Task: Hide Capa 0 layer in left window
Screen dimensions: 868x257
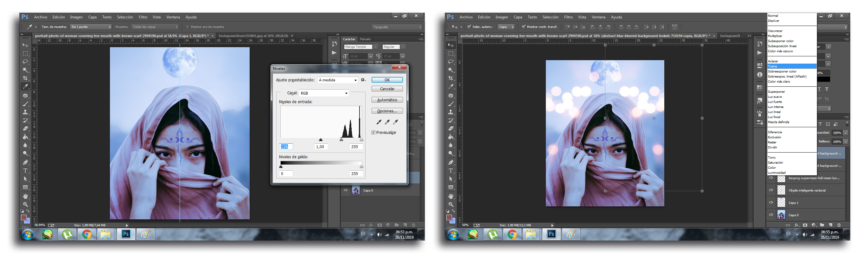Action: (345, 190)
